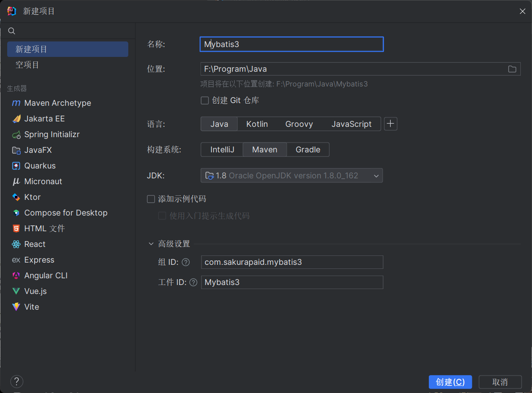Choose the React generator icon
The image size is (532, 393).
point(16,244)
